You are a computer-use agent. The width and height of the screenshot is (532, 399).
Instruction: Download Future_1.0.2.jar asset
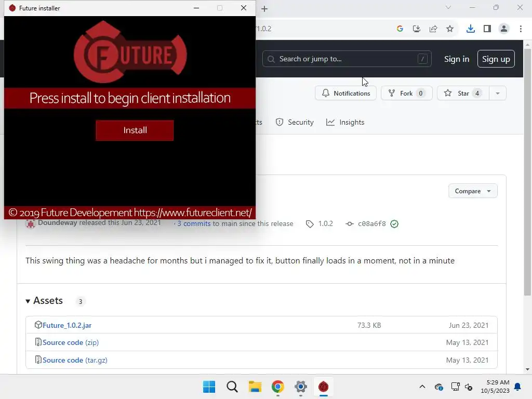tap(67, 325)
